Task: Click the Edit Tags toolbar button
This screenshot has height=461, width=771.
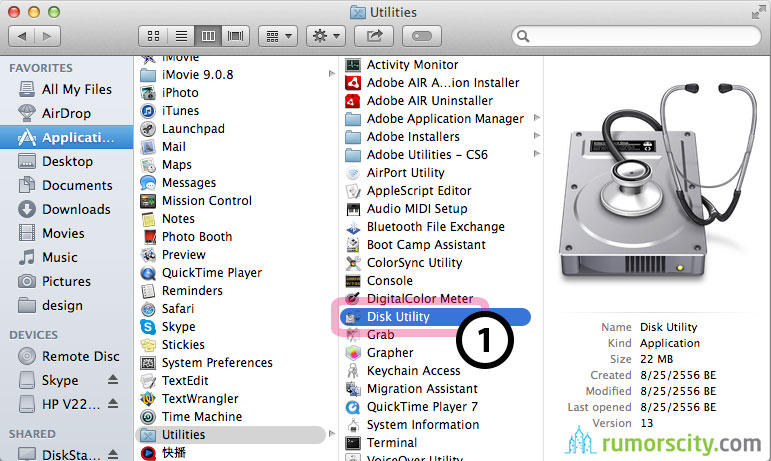Action: 421,36
